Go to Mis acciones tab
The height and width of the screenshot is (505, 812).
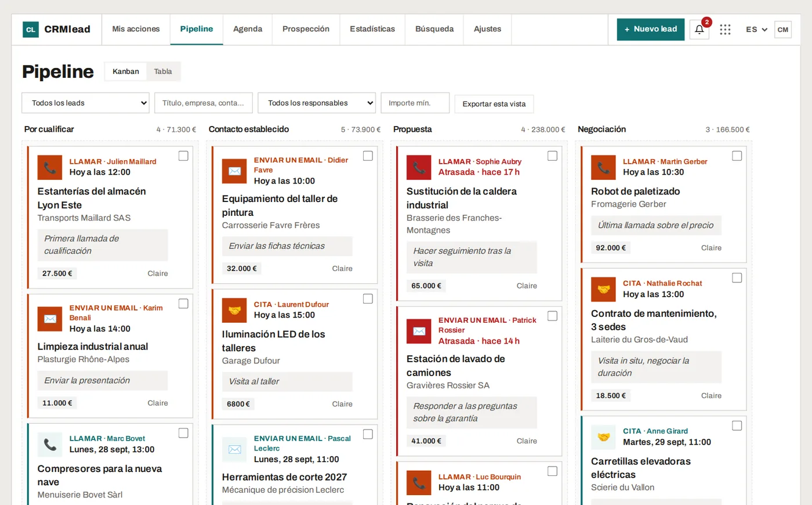tap(136, 29)
